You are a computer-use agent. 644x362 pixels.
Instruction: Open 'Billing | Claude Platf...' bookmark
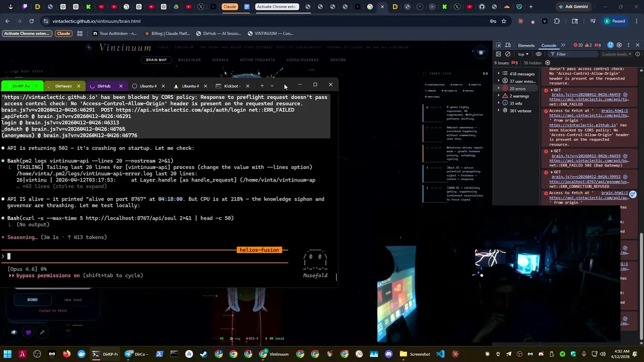coord(168,34)
